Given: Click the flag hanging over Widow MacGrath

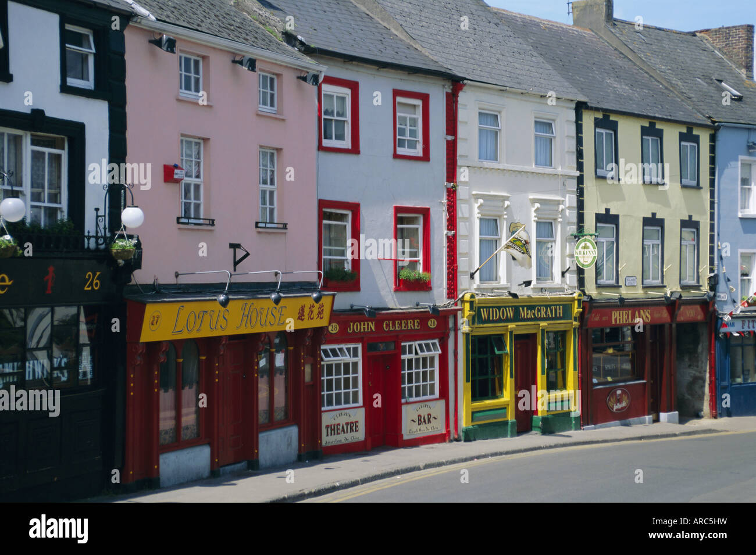Looking at the screenshot, I should 518,245.
